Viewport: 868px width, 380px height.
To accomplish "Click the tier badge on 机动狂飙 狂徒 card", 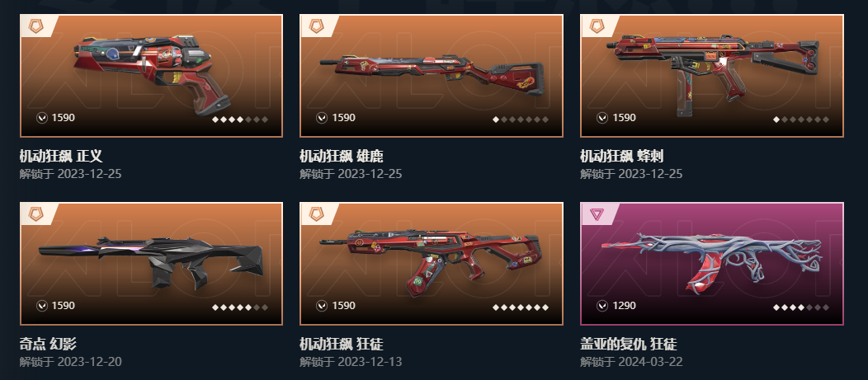I will (316, 213).
